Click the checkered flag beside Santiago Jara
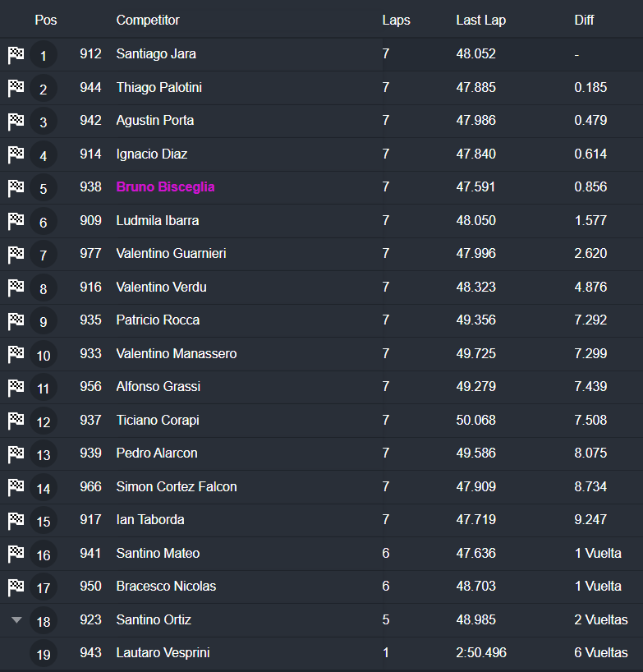 (16, 55)
